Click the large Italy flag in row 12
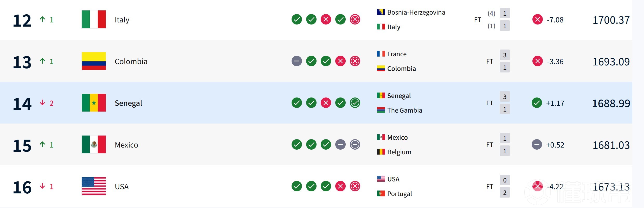 click(94, 19)
